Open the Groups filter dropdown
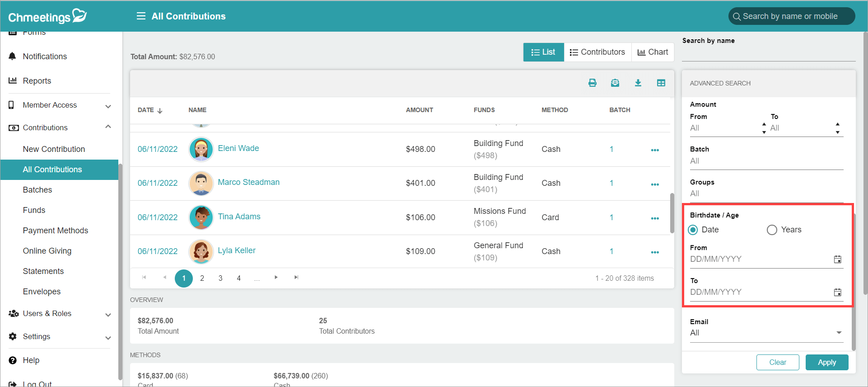Image resolution: width=868 pixels, height=387 pixels. [766, 193]
